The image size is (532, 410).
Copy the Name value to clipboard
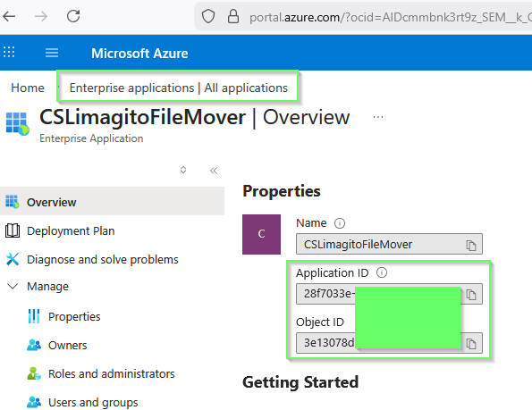click(471, 245)
